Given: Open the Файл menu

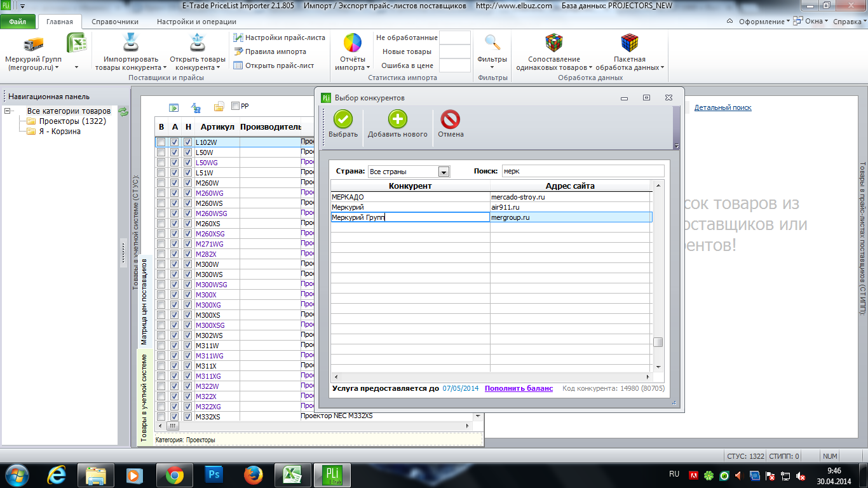Looking at the screenshot, I should (x=18, y=22).
